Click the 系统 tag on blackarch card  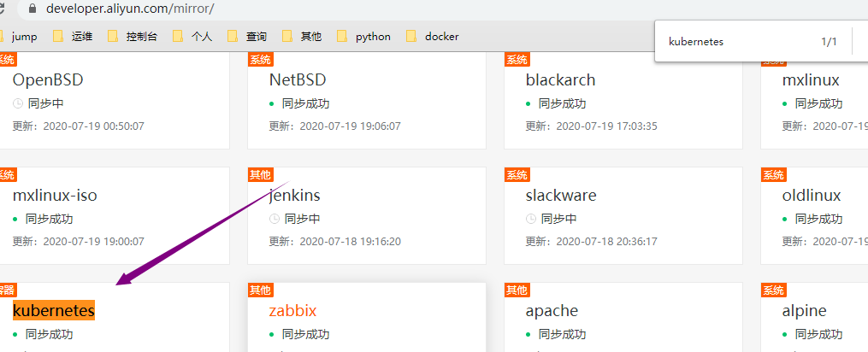517,60
